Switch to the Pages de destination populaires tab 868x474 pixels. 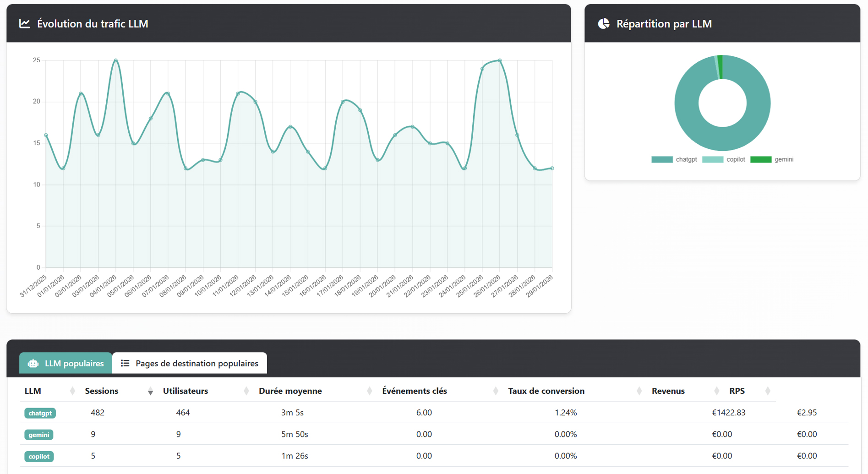[x=190, y=363]
